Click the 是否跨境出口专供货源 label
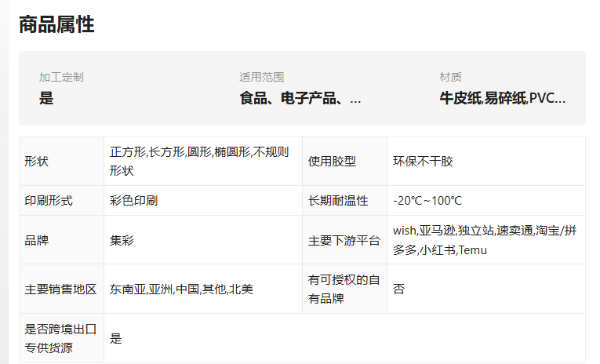 pos(60,338)
